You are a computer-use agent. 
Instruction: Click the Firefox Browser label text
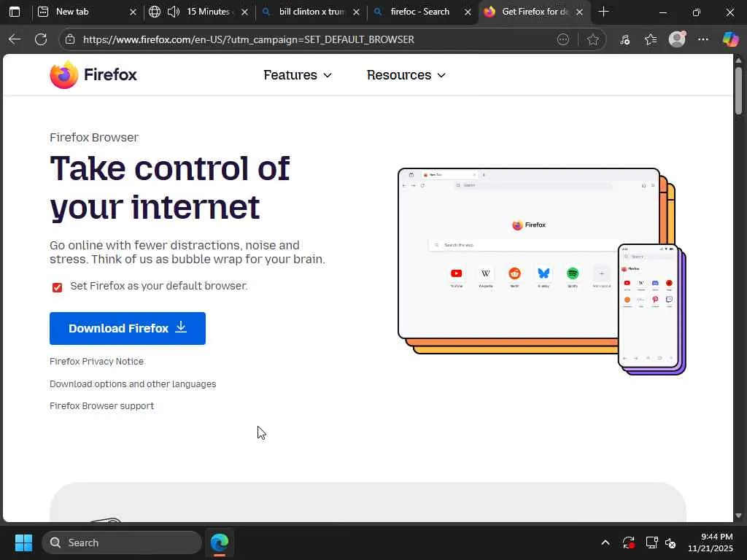[x=94, y=138]
